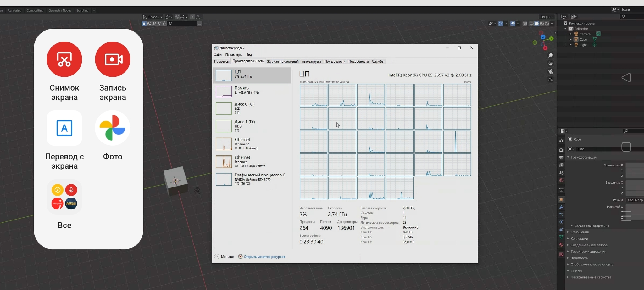Click the hand pan-view gizmo icon
644x290 pixels.
click(x=551, y=64)
